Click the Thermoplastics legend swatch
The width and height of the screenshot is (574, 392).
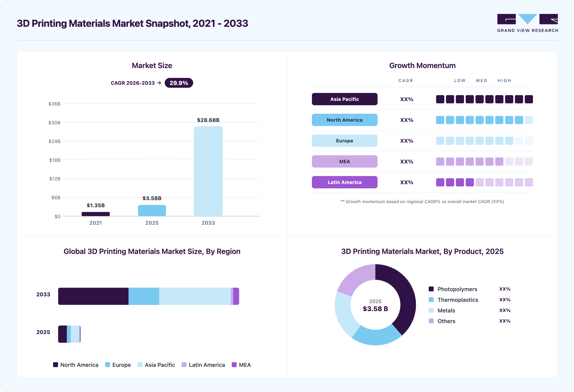tap(431, 300)
